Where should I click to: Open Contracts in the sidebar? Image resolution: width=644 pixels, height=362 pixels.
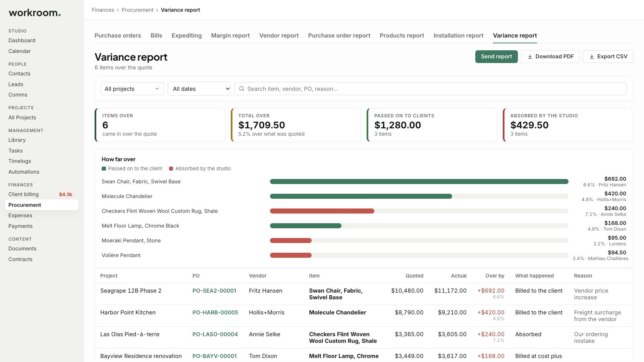point(20,259)
